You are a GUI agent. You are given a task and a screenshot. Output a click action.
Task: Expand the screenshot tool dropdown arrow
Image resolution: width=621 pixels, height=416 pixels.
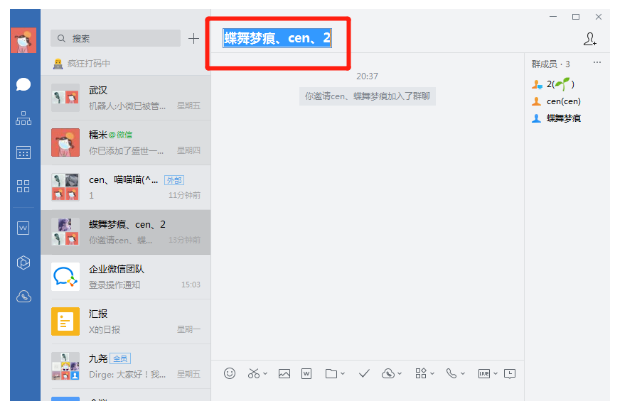[265, 373]
